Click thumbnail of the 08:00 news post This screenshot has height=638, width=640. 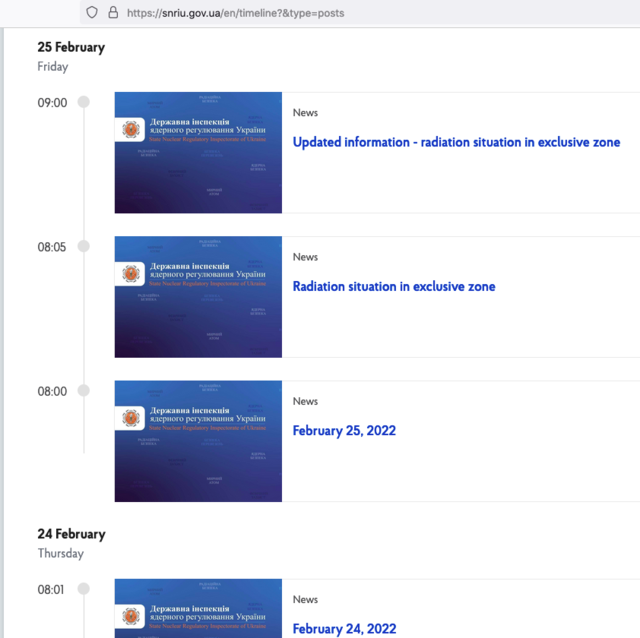(198, 441)
